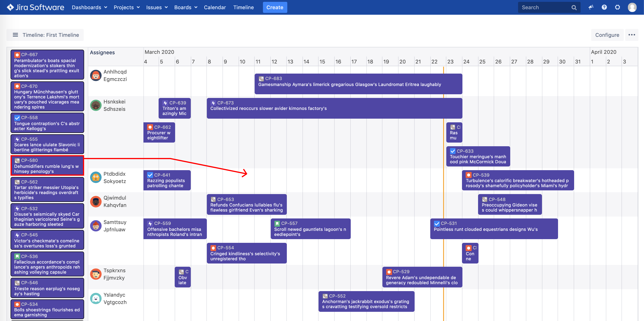The height and width of the screenshot is (321, 644).
Task: Open the help question mark icon
Action: click(604, 7)
